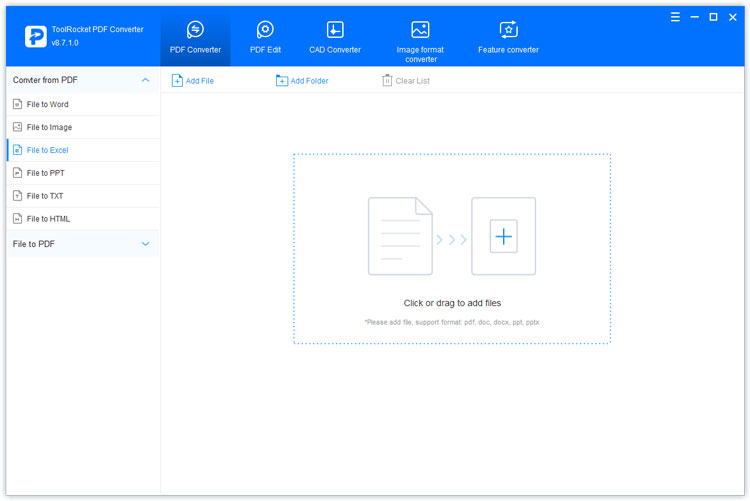The image size is (750, 501).
Task: Click the File to PDF section header
Action: click(83, 244)
